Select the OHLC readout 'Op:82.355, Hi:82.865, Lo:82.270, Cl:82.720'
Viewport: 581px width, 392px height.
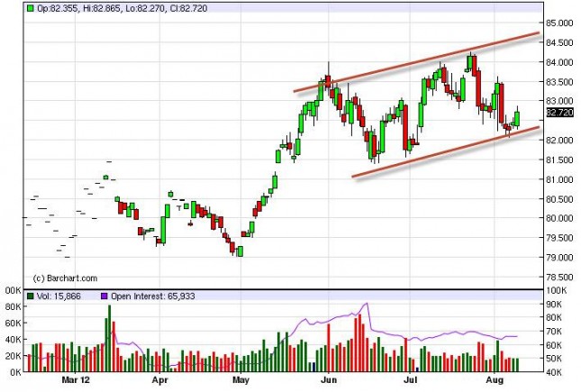122,8
